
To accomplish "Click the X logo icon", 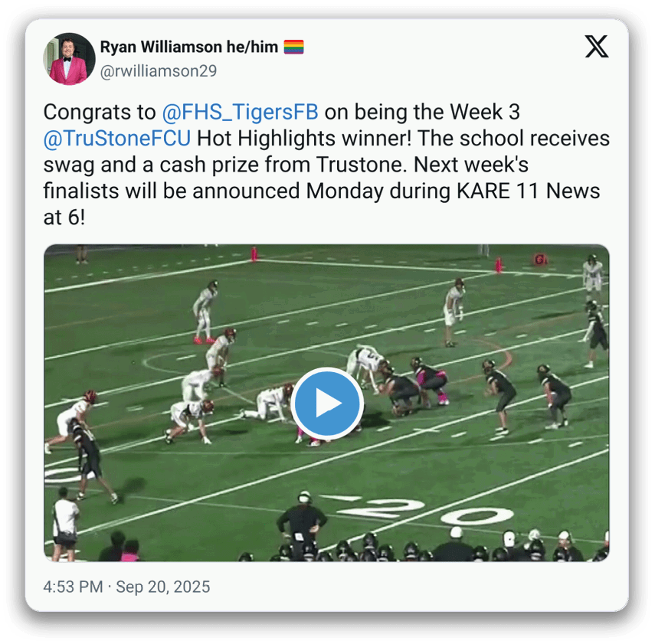I will [597, 47].
